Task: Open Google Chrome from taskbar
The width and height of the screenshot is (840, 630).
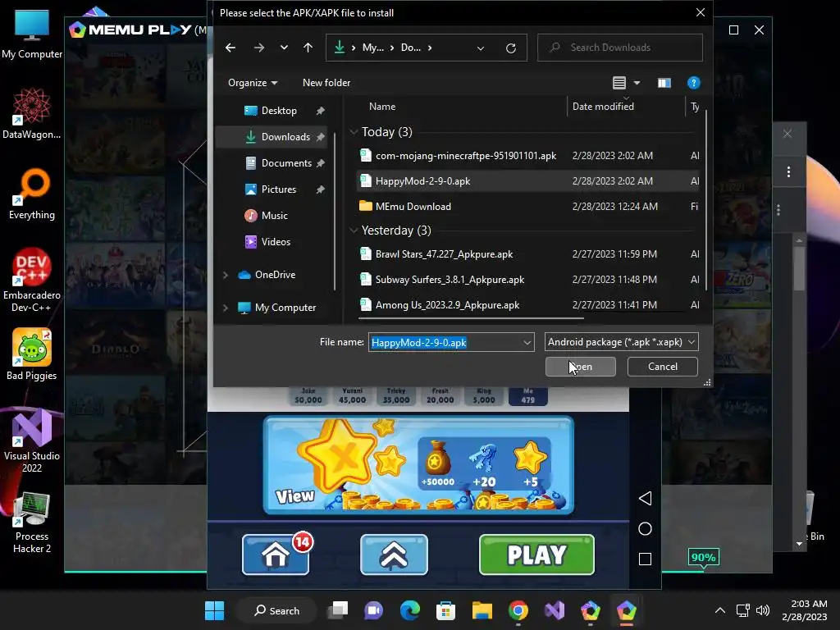Action: 518,610
